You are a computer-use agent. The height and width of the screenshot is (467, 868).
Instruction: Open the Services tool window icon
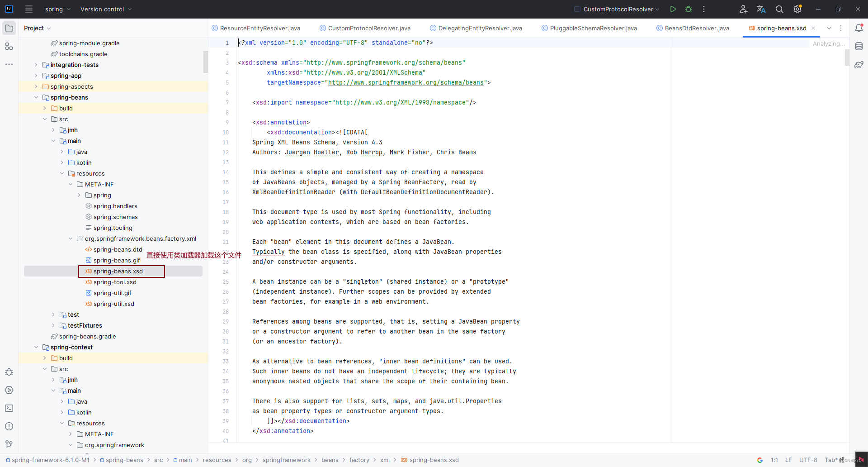pyautogui.click(x=9, y=390)
